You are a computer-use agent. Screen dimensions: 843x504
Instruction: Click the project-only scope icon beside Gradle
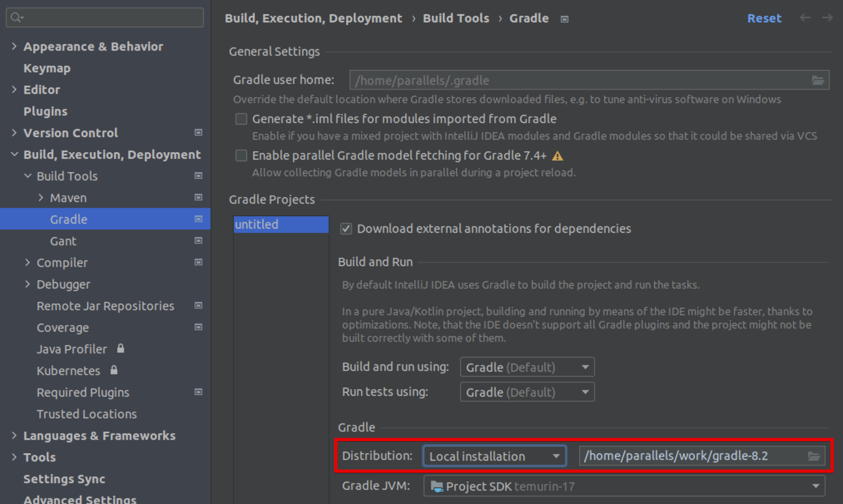click(x=198, y=219)
